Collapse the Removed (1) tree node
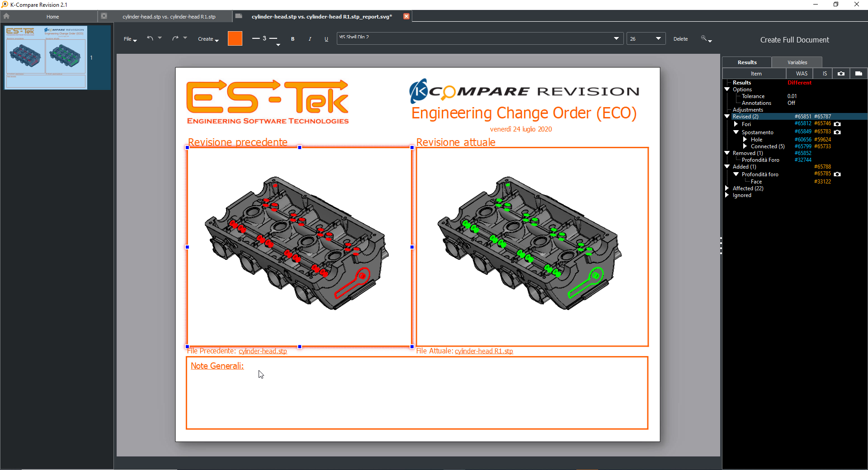The image size is (868, 470). pyautogui.click(x=727, y=153)
